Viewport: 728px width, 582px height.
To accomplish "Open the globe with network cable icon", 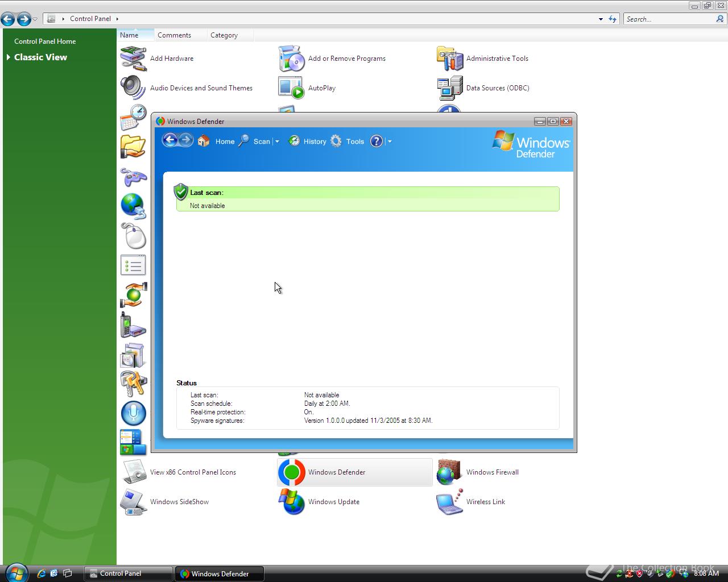I will pos(134,206).
